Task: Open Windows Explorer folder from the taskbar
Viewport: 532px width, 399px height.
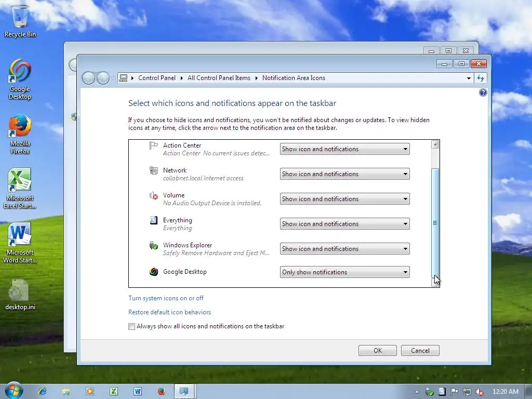Action: pos(66,391)
